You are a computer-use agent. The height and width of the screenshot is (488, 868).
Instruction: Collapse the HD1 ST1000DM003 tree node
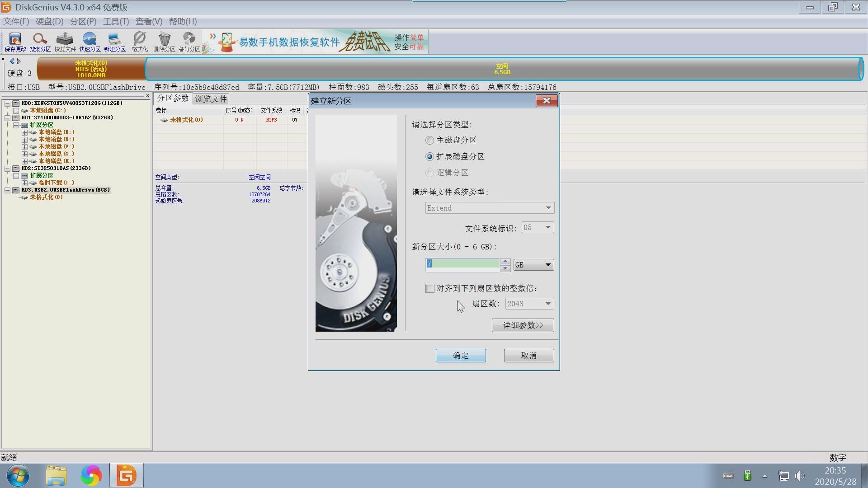pos(7,118)
